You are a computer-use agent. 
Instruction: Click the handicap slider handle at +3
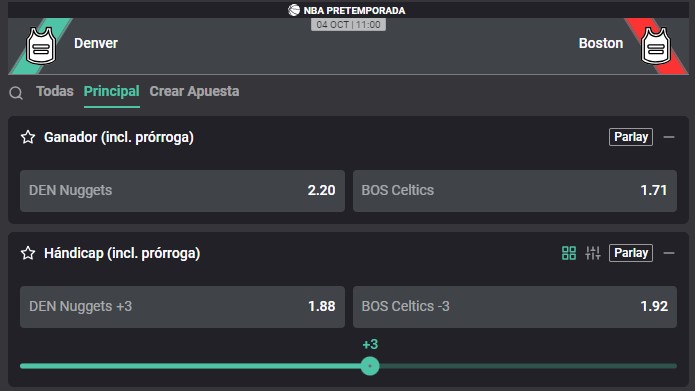[x=370, y=366]
